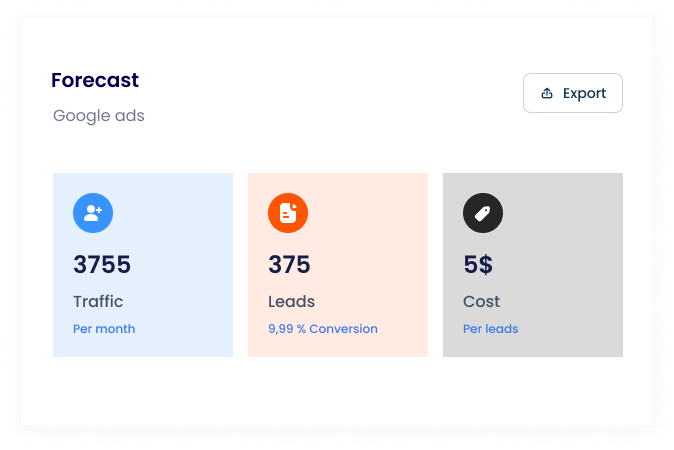Click the Export button text label
674x450 pixels.
584,93
